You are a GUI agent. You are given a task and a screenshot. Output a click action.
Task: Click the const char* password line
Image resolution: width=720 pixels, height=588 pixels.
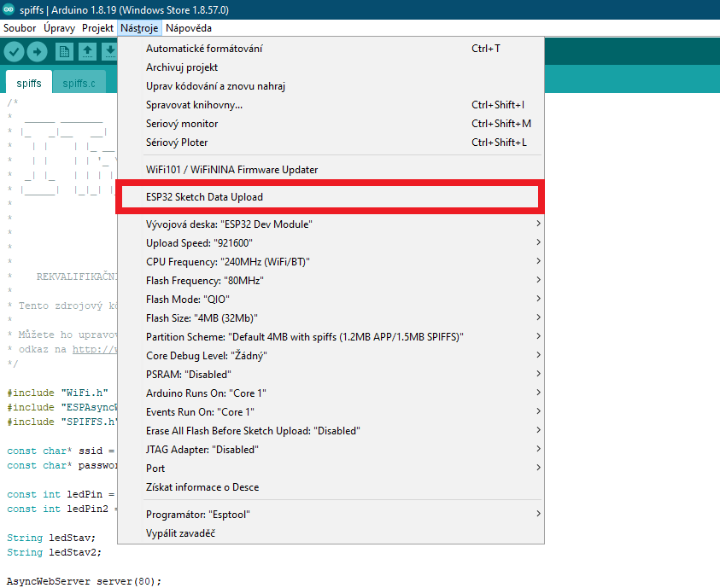coord(62,465)
